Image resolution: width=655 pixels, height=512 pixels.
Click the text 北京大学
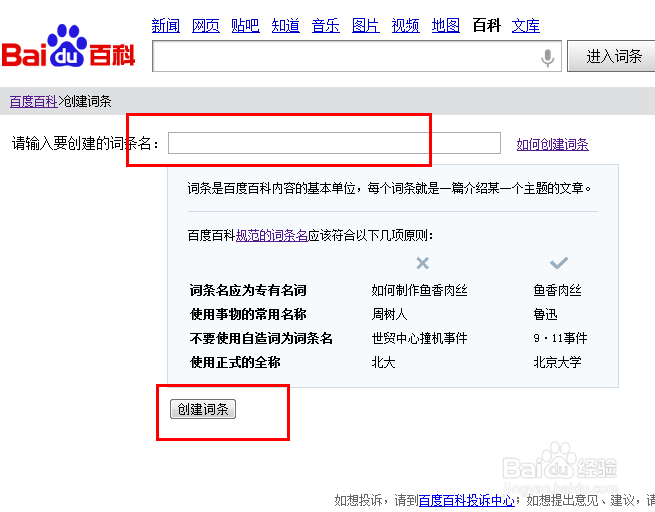click(557, 362)
